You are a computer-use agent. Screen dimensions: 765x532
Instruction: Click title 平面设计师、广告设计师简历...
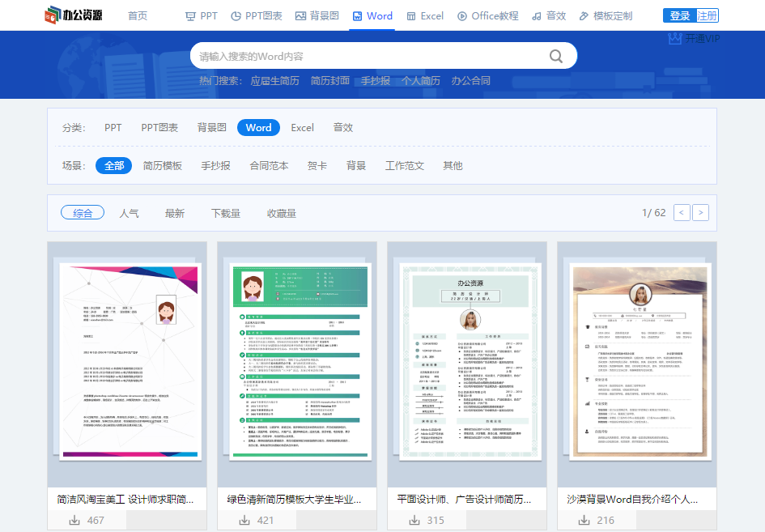464,500
